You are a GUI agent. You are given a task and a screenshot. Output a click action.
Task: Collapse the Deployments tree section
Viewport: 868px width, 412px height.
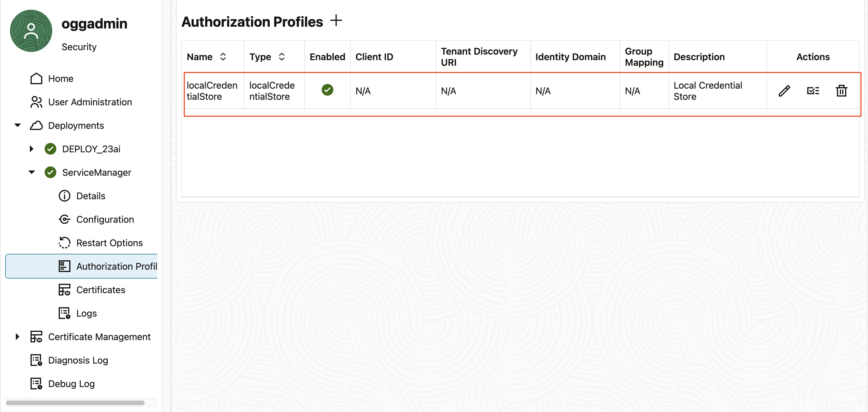coord(17,125)
